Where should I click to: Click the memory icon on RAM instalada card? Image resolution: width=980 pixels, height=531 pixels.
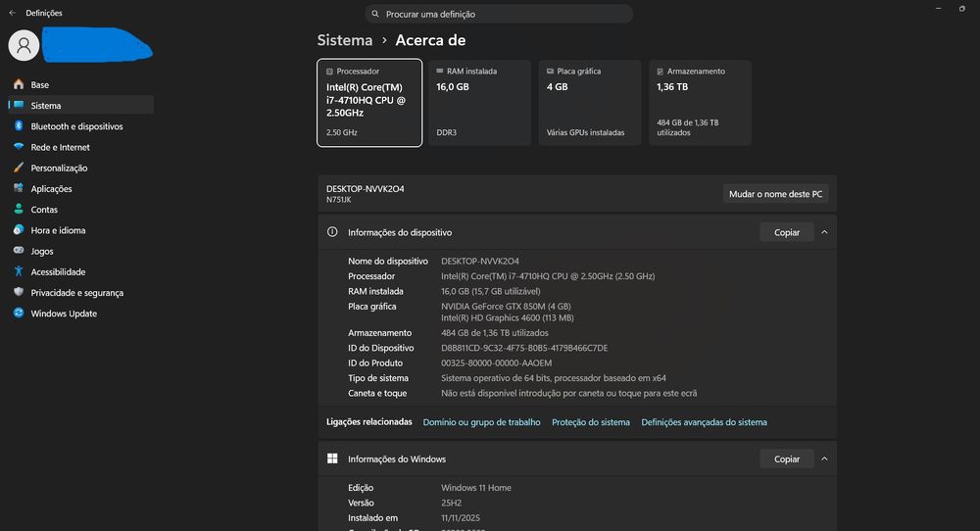click(440, 72)
